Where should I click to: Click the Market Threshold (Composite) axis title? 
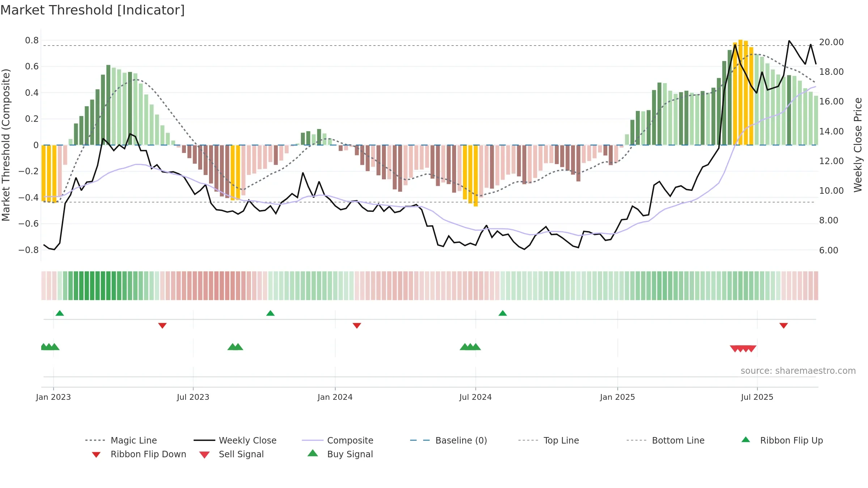pos(6,145)
